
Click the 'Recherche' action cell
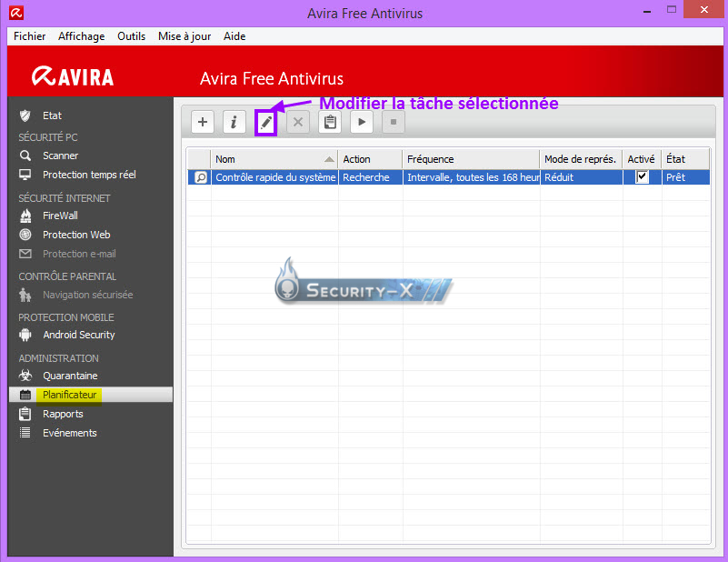371,177
